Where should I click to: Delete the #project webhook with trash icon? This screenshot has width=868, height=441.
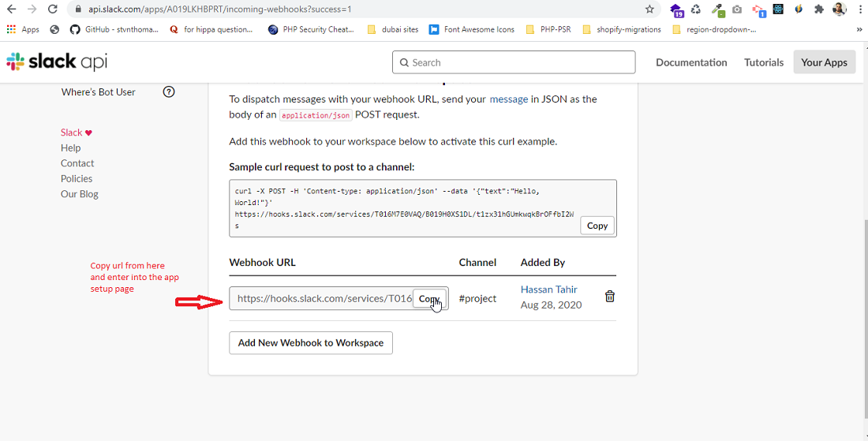609,297
